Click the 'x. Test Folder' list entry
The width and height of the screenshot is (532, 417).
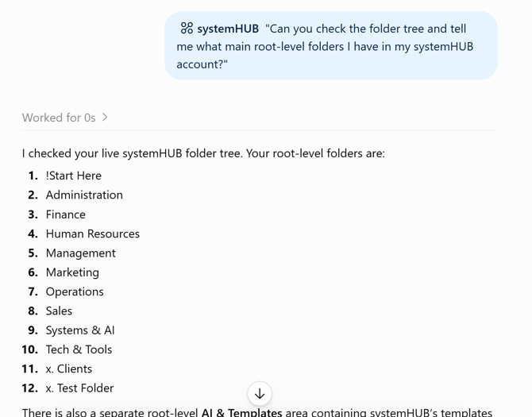pos(79,388)
